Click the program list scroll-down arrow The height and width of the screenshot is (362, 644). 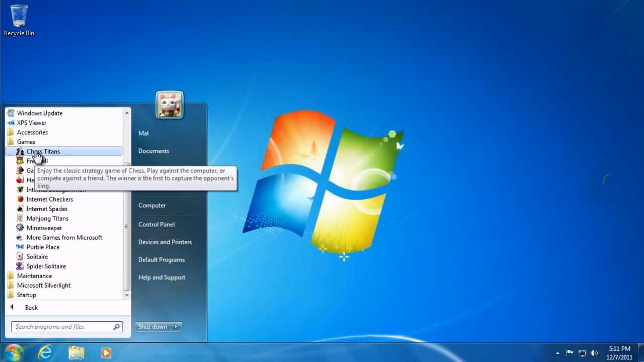pyautogui.click(x=127, y=295)
